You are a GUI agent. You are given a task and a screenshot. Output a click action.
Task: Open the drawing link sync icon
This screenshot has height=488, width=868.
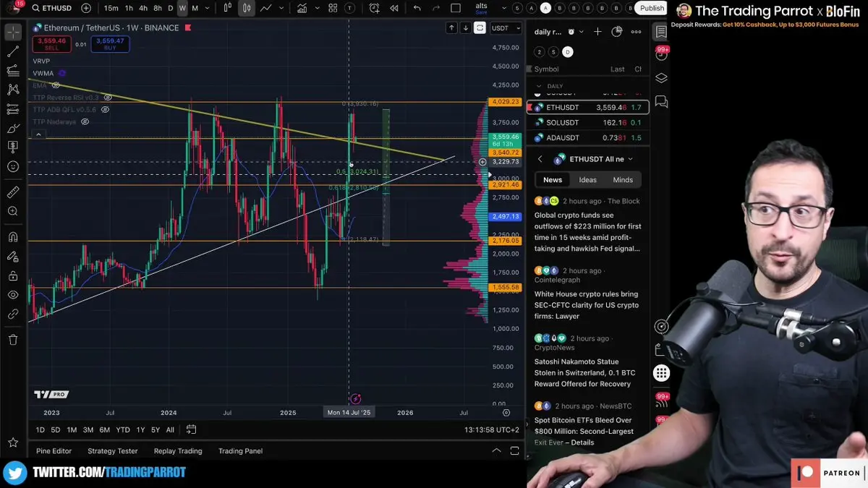pyautogui.click(x=13, y=314)
